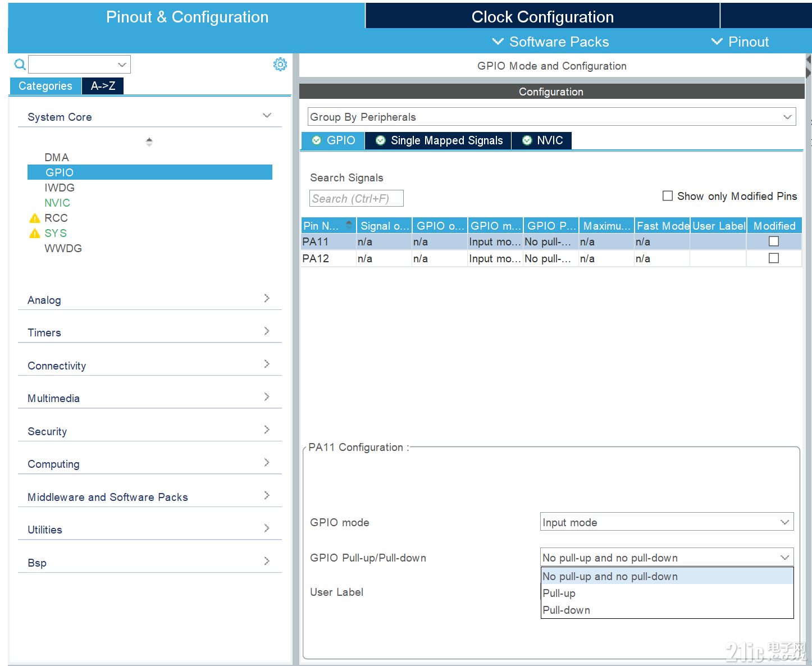Switch to Clock Configuration tab
Image resolution: width=812 pixels, height=666 pixels.
point(542,16)
